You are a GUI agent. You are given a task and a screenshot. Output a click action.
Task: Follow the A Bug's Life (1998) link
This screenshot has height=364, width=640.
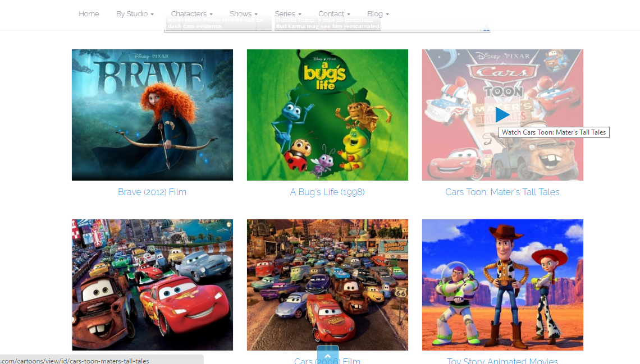coord(327,192)
